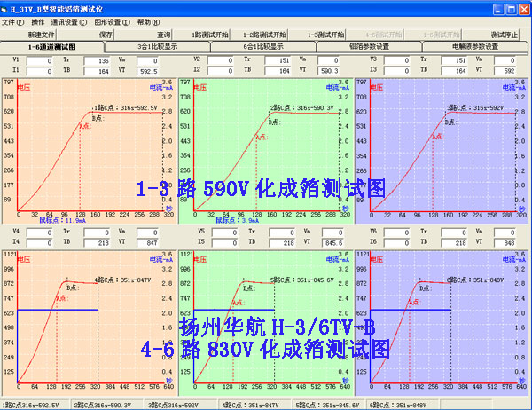The height and width of the screenshot is (410, 532).
Task: Click the application icon in title bar
Action: pos(4,10)
